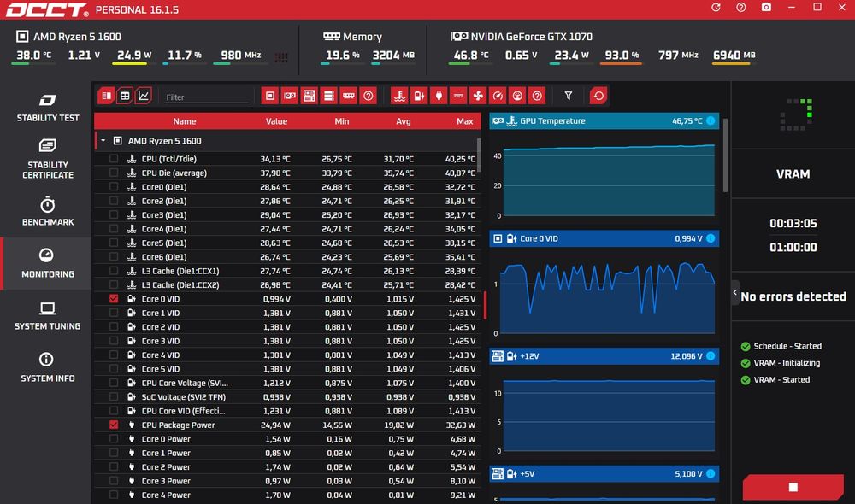Viewport: 855px width, 504px height.
Task: Toggle the GPU hardware filter icon
Action: pyautogui.click(x=290, y=96)
